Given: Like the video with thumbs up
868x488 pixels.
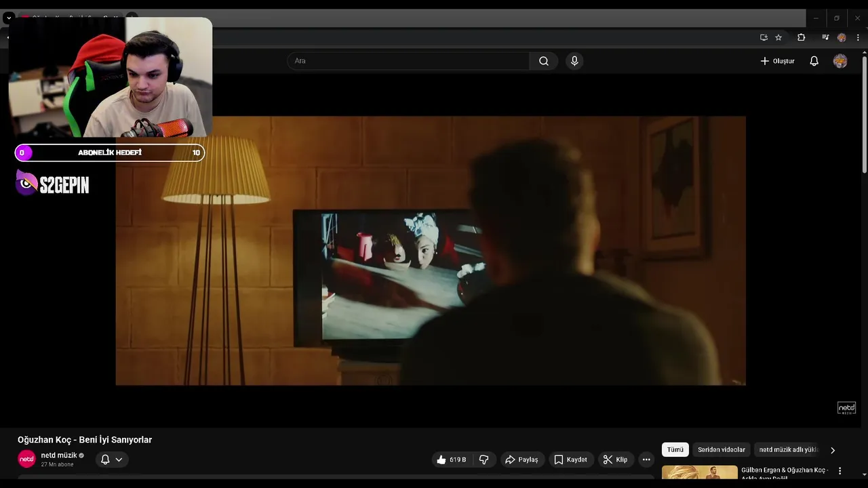Looking at the screenshot, I should (x=452, y=460).
